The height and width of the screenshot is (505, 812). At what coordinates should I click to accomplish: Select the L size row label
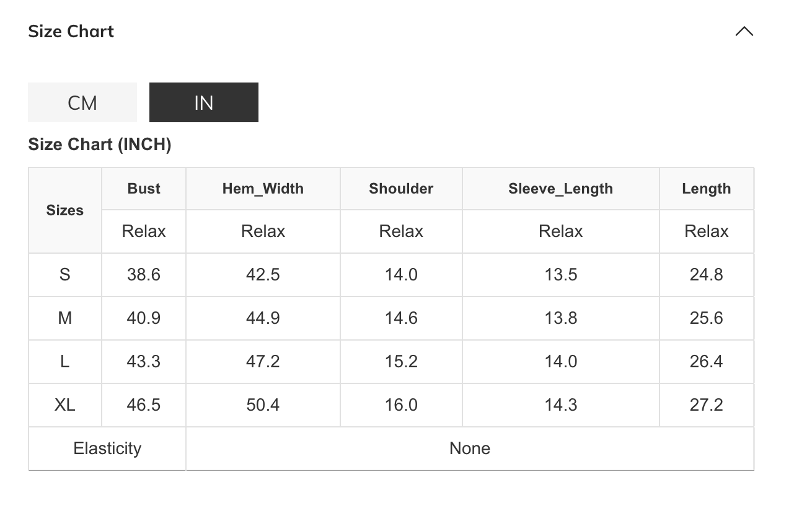[x=65, y=362]
